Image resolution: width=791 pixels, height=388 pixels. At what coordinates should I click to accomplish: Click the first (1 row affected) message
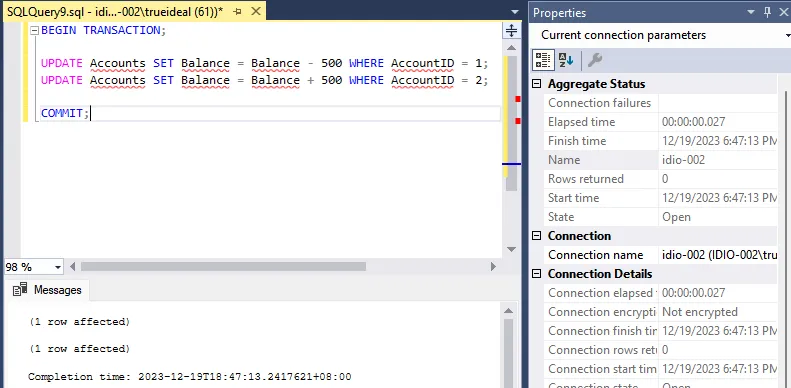point(79,322)
